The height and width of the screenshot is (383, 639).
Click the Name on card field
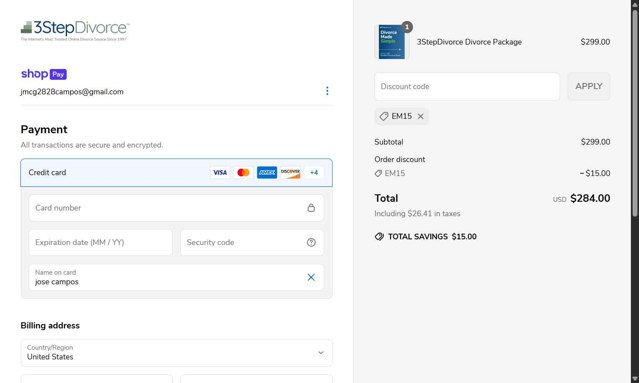click(176, 277)
